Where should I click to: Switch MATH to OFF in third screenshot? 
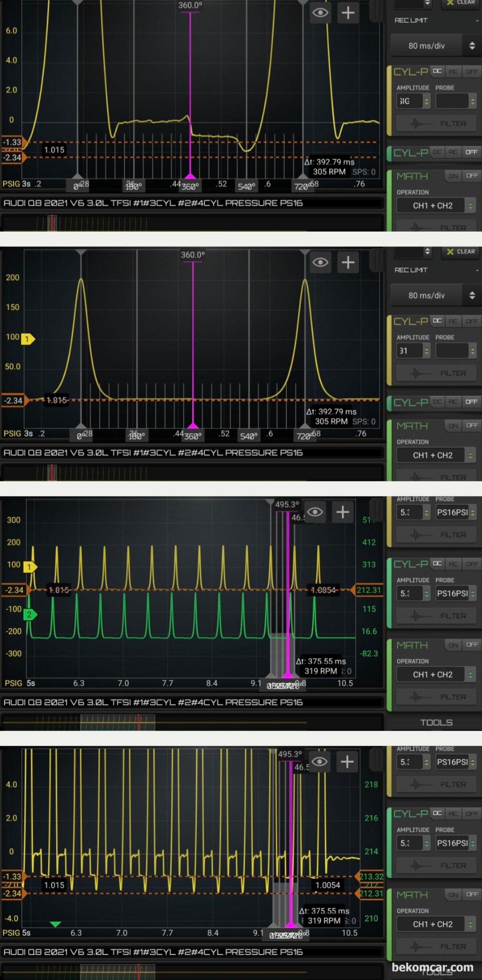click(x=472, y=645)
